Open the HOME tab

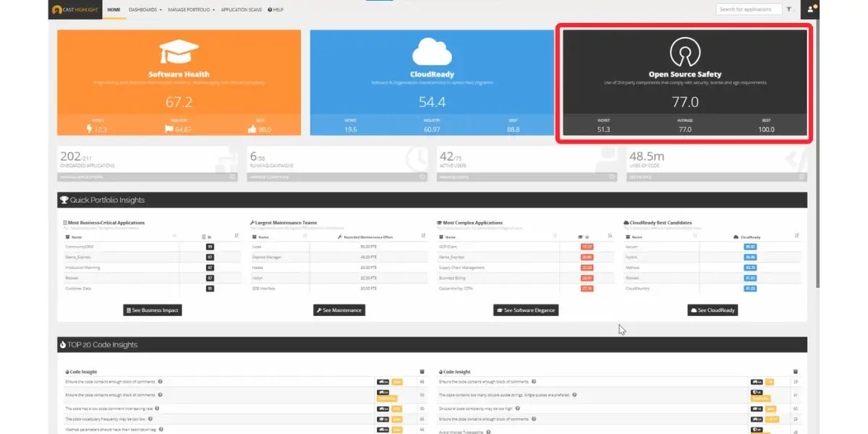click(x=114, y=10)
